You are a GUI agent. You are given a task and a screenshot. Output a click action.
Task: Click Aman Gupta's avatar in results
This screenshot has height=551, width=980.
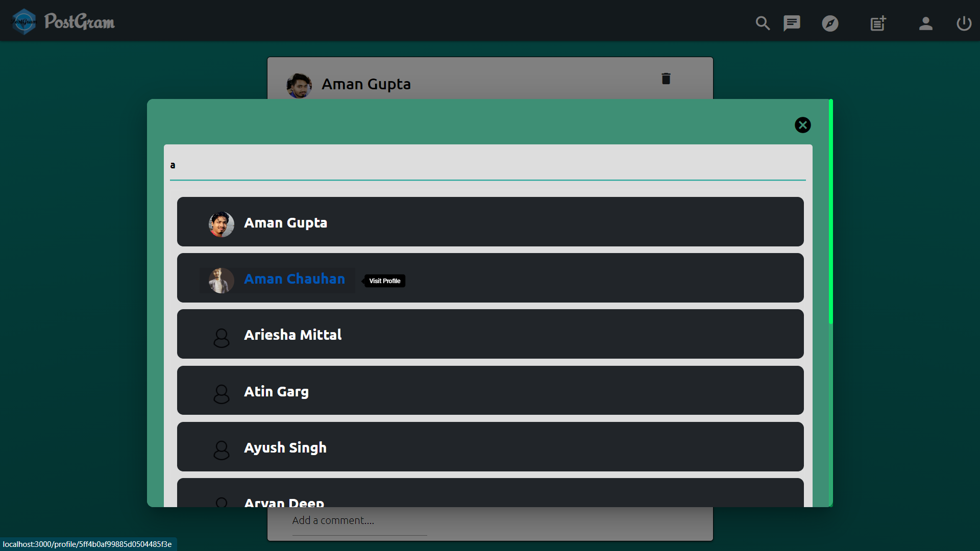[x=222, y=224]
